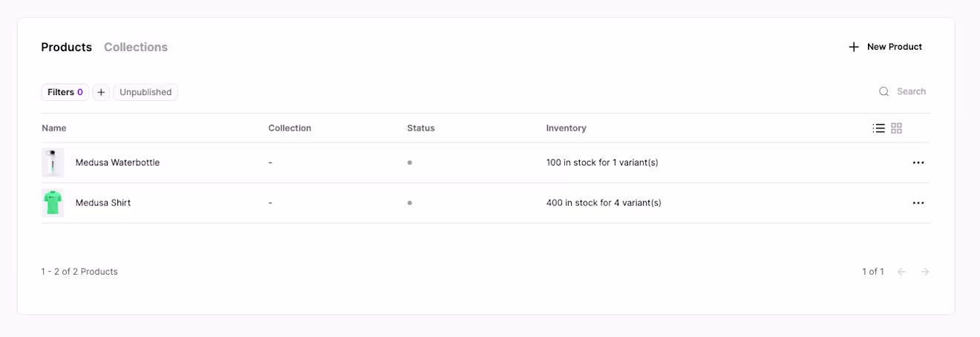Switch to list view icon
The image size is (980, 337).
pyautogui.click(x=878, y=128)
